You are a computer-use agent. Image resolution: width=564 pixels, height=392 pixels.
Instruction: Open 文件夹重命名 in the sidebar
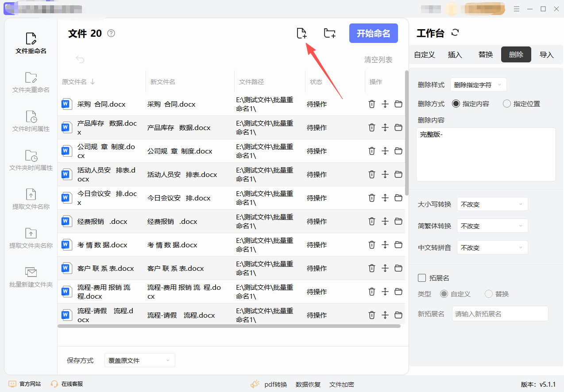pos(31,82)
